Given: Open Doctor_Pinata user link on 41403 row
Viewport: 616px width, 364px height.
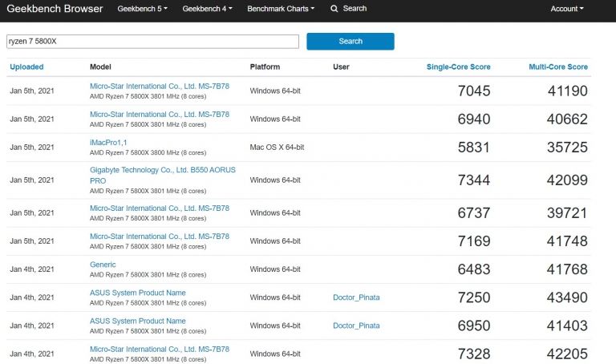Looking at the screenshot, I should point(356,326).
